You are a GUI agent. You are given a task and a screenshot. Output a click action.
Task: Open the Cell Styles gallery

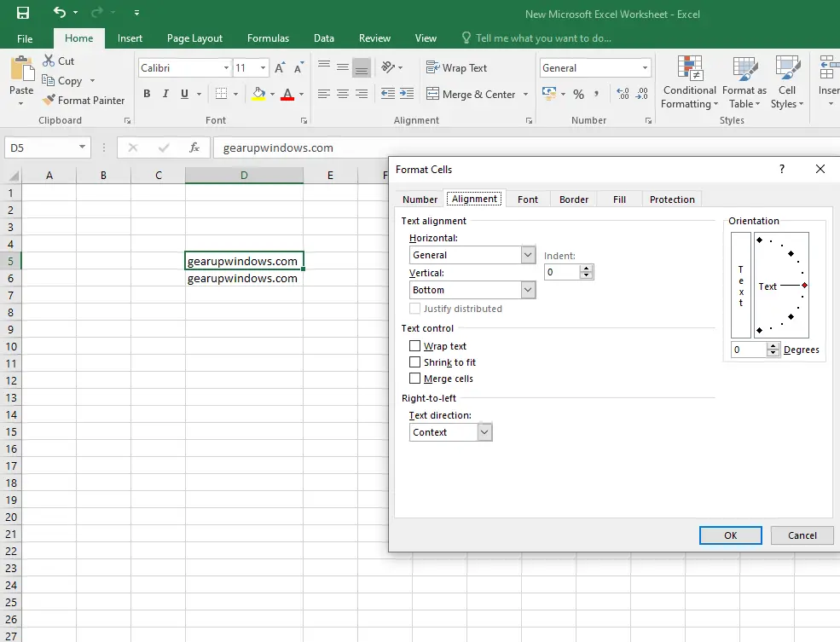pyautogui.click(x=787, y=83)
